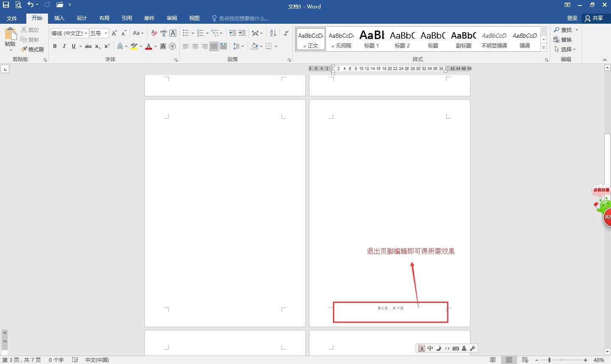Toggle Chinese/English input with the 中 icon
The image size is (611, 364).
430,348
